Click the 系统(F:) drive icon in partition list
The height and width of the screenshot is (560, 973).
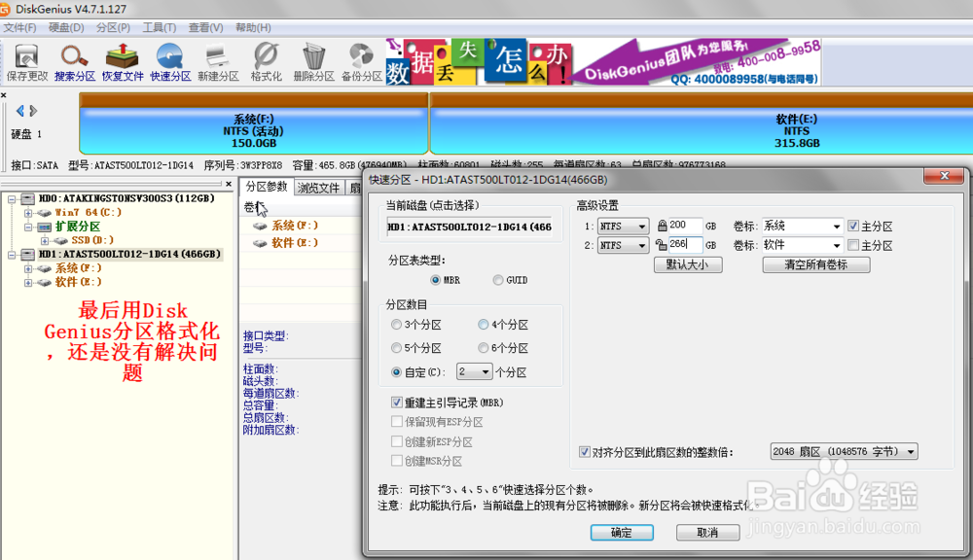pyautogui.click(x=261, y=226)
